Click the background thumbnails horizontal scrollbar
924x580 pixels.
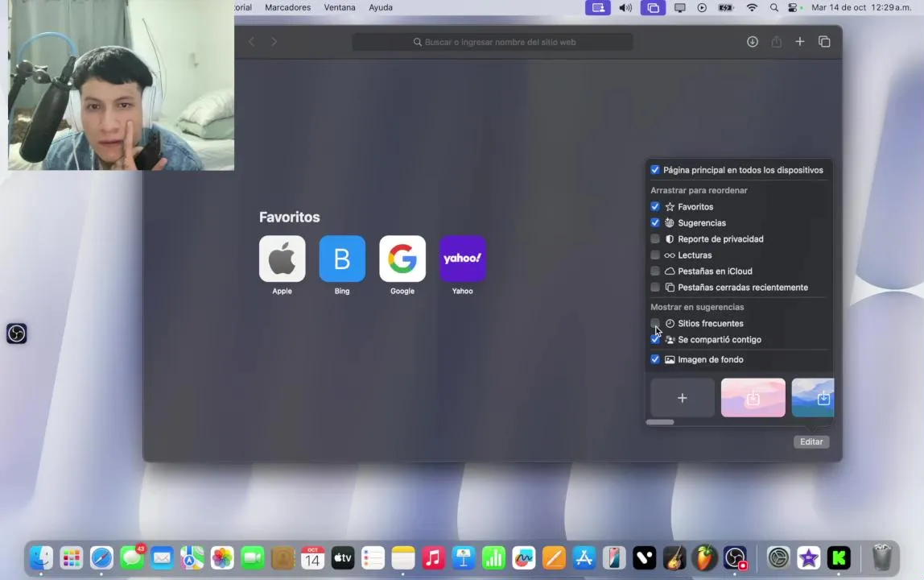click(660, 422)
